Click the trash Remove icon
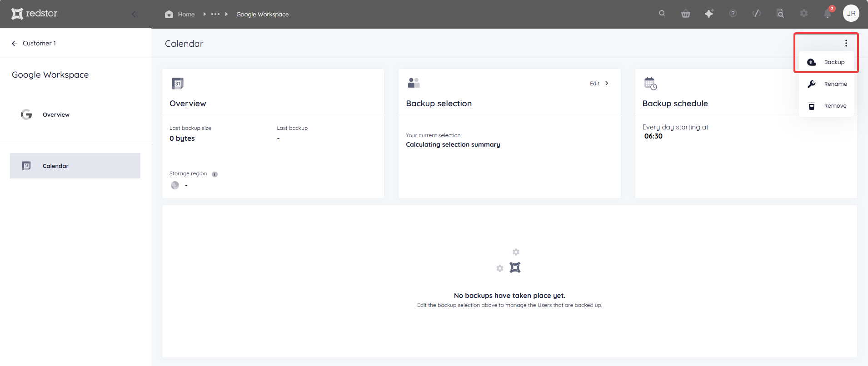868x366 pixels. click(x=812, y=106)
